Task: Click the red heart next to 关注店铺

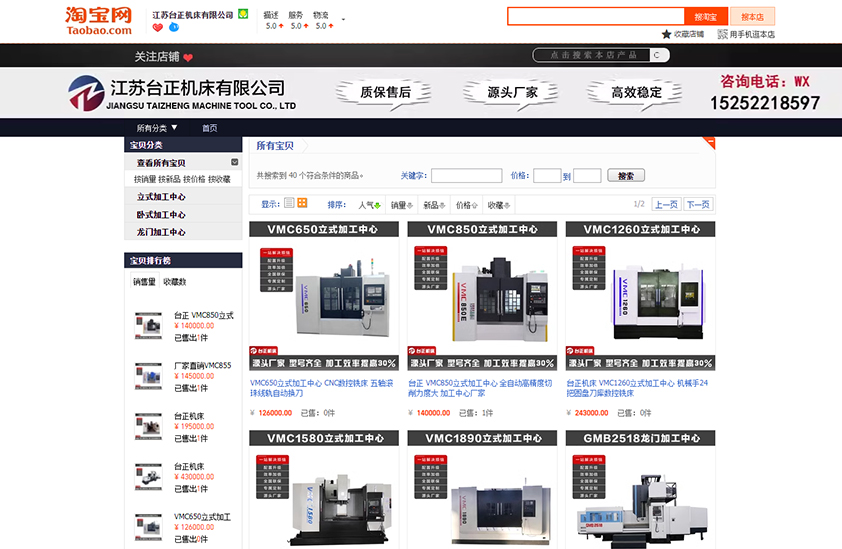Action: tap(188, 57)
